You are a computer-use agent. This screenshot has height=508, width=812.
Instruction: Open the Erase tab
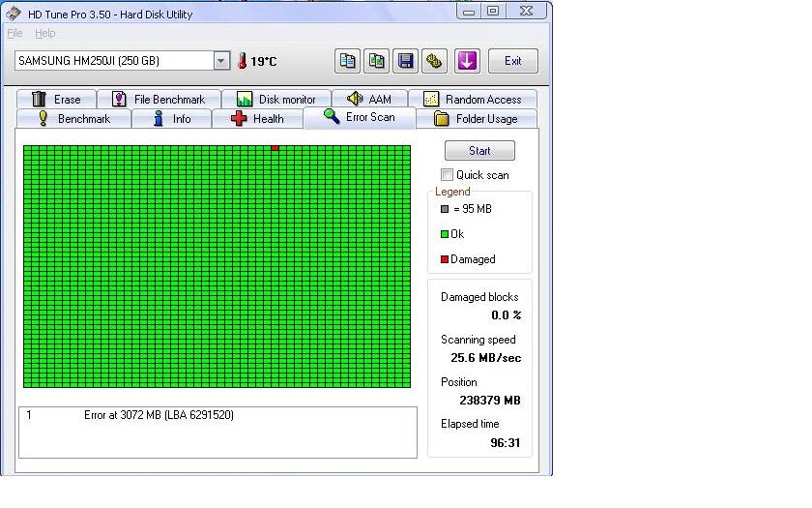(x=56, y=99)
